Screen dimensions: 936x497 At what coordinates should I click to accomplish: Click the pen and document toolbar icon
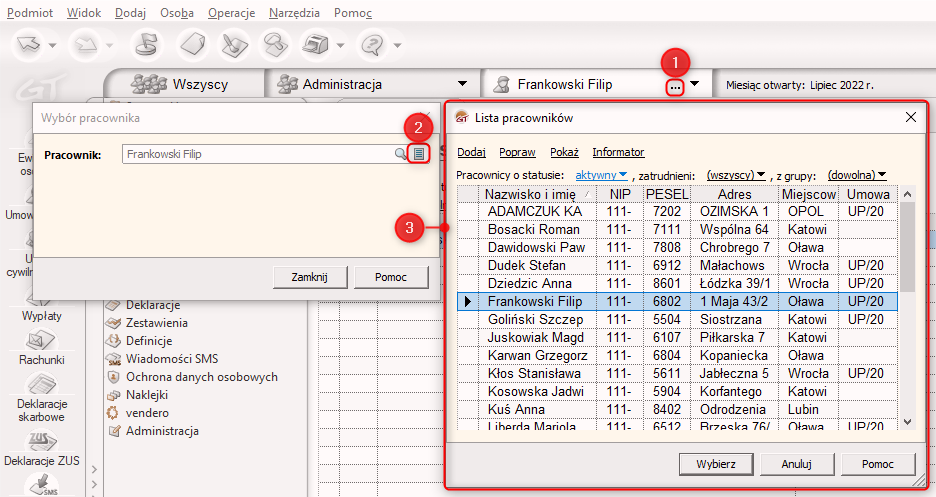tap(235, 45)
